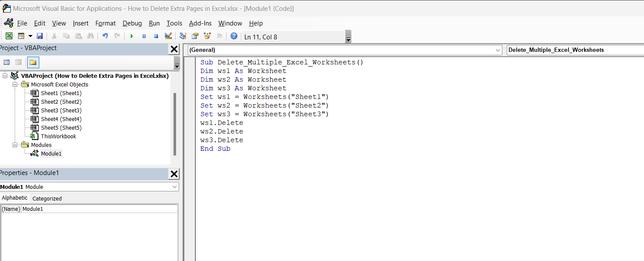Close the Project - VBAProject panel

pos(174,49)
